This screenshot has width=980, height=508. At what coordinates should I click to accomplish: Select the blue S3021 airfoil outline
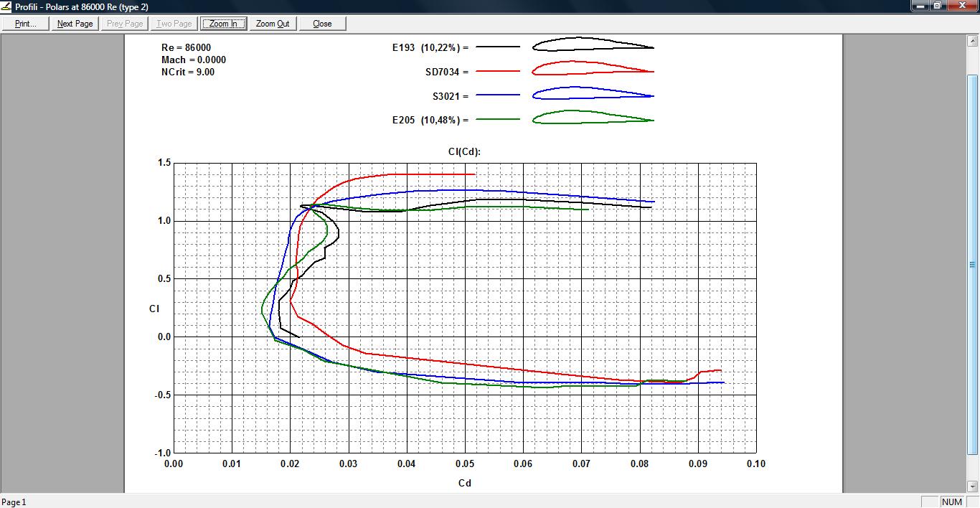point(593,93)
